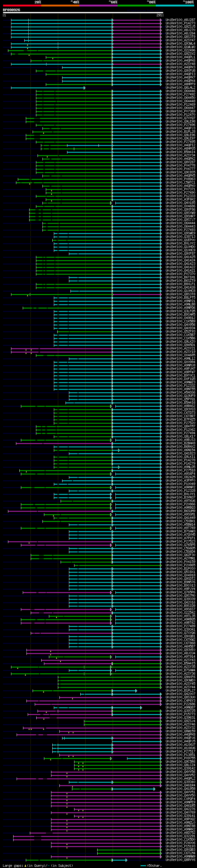Click label UniRef100_P12469
Image resolution: width=197 pixels, height=868 pixels.
coord(180,104)
